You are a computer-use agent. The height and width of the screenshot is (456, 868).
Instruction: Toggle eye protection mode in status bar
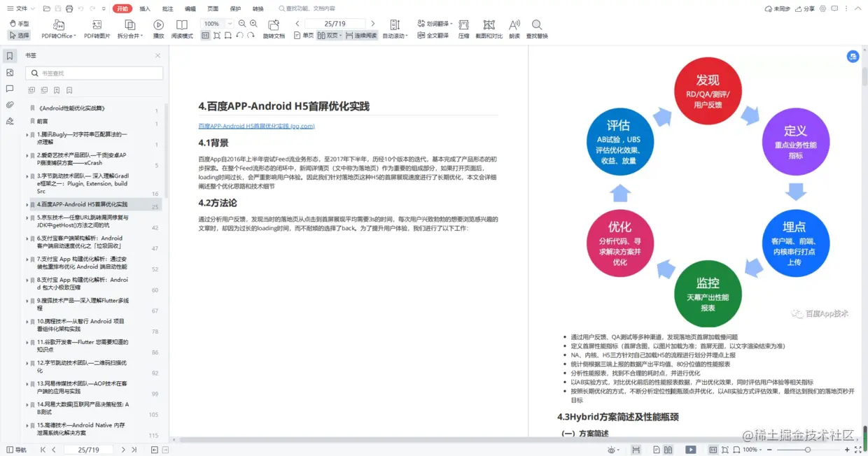613,450
